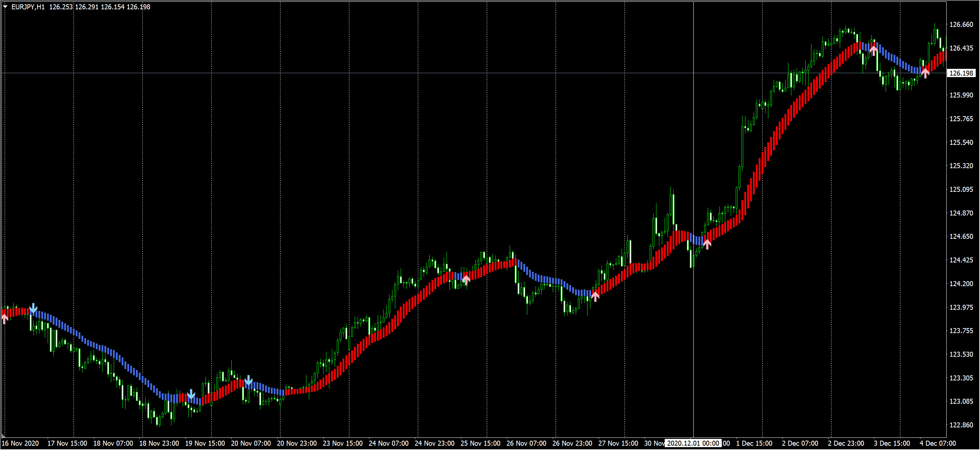Click the 124.650 label on price scale
Image resolution: width=980 pixels, height=450 pixels.
[961, 237]
